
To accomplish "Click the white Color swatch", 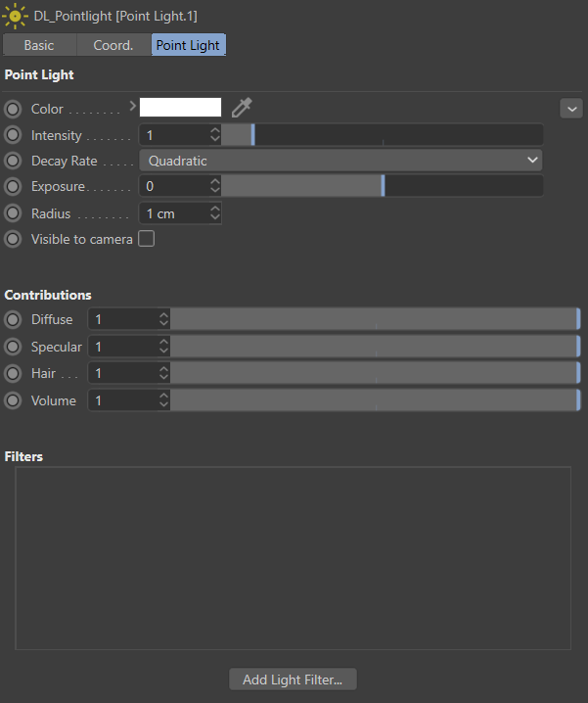I will pyautogui.click(x=181, y=108).
